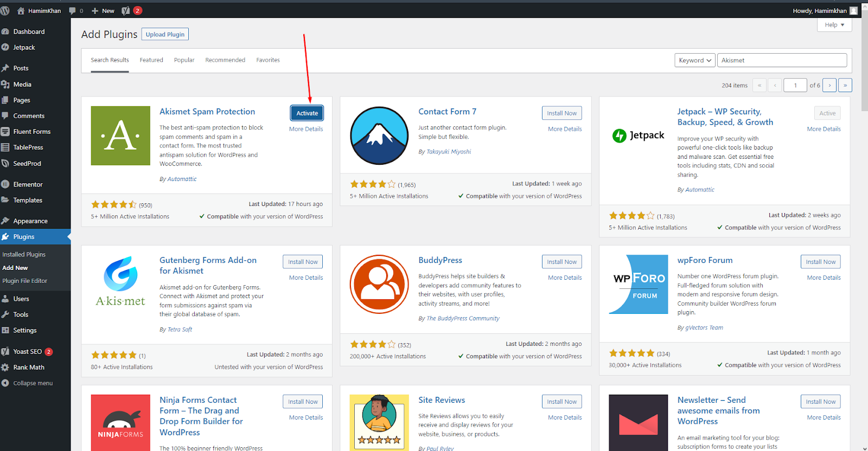Switch to the Favorites tab
Image resolution: width=868 pixels, height=451 pixels.
268,60
